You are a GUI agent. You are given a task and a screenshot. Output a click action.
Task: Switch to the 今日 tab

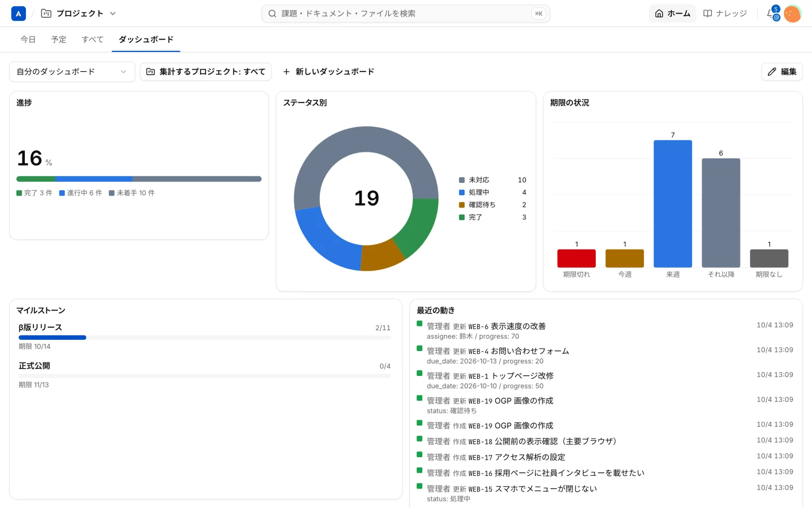28,40
